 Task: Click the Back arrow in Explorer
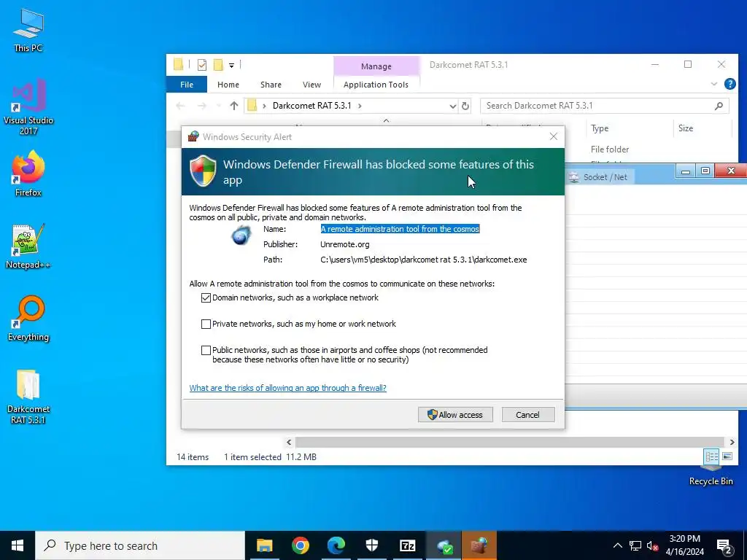click(x=180, y=106)
